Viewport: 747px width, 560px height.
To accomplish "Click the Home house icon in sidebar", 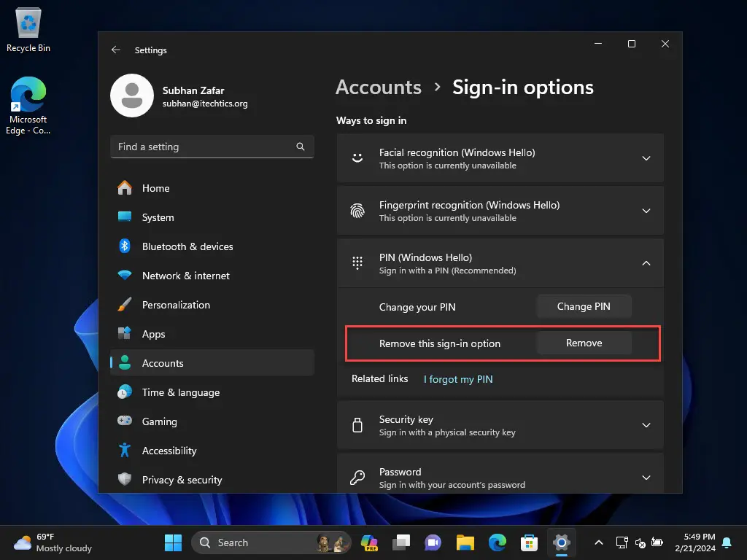I will coord(125,188).
